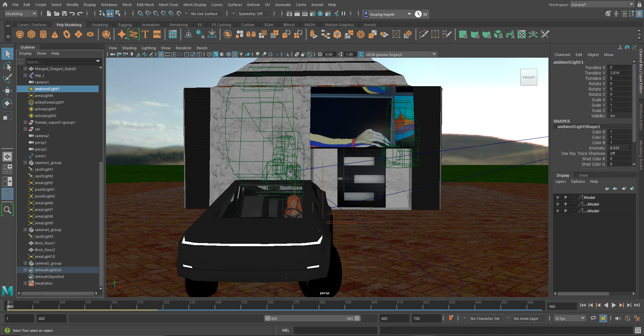The height and width of the screenshot is (336, 644).
Task: Play the animation forwards
Action: [613, 305]
